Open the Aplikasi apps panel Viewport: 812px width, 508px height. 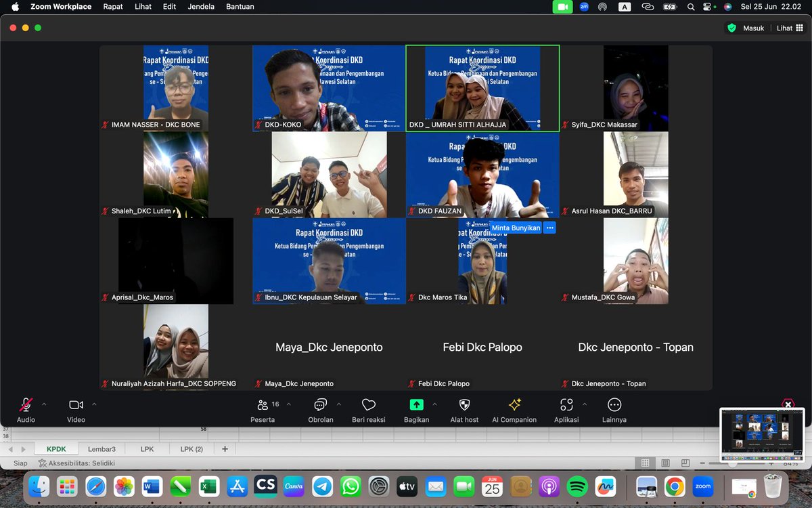click(x=567, y=406)
